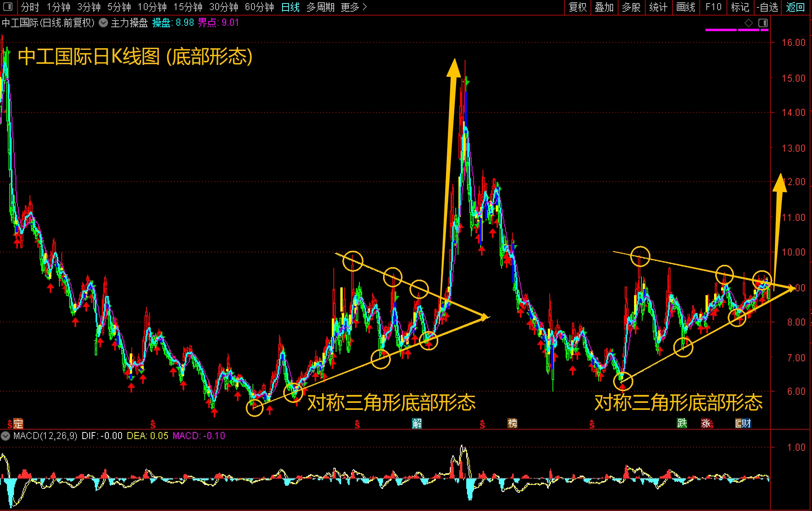Click the 复权 adjustment button

[577, 7]
